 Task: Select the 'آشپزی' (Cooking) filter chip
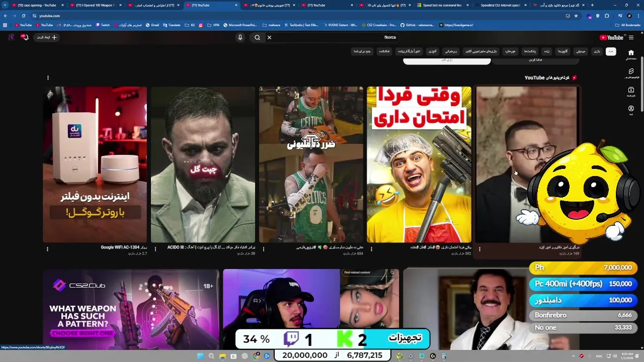(432, 51)
